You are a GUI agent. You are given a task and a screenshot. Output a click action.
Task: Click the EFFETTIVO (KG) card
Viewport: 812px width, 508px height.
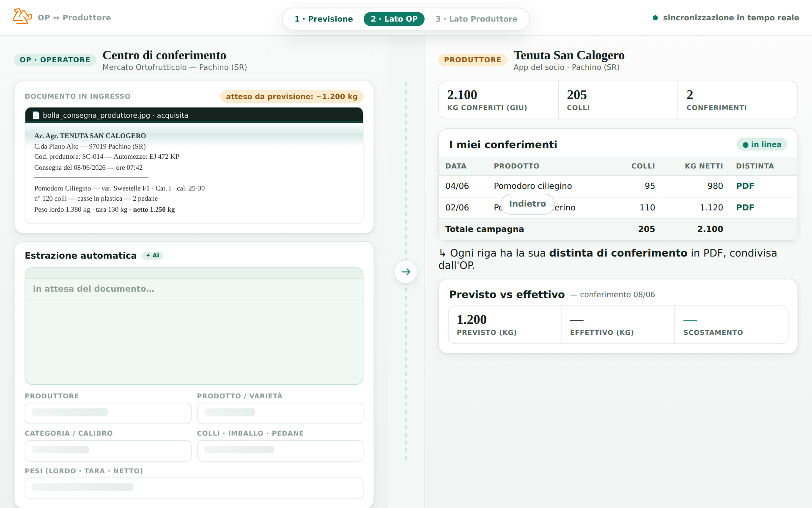[618, 325]
